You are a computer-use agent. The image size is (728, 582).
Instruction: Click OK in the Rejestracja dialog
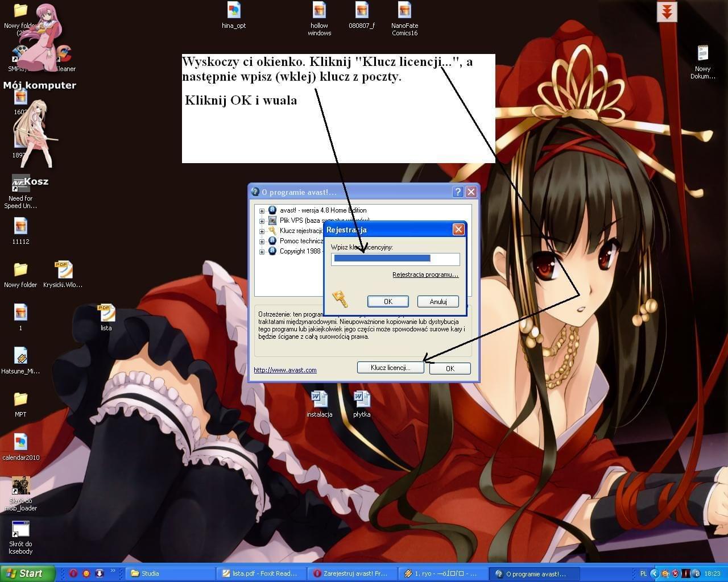[x=388, y=301]
